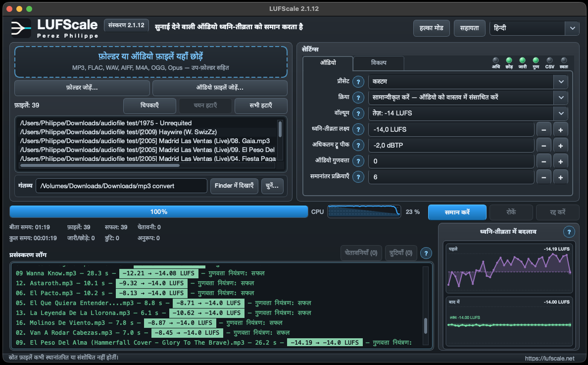Decrease ऑडियो गुणवत्ता with minus button
This screenshot has height=365, width=588.
click(544, 161)
